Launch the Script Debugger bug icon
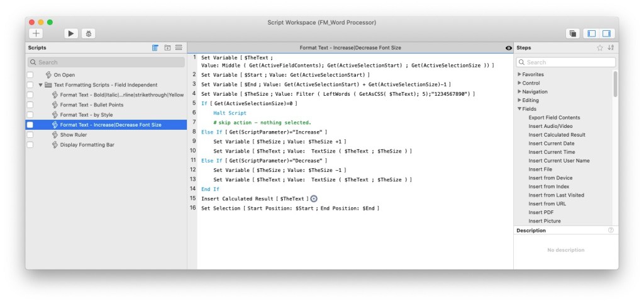644x303 pixels. coord(89,33)
